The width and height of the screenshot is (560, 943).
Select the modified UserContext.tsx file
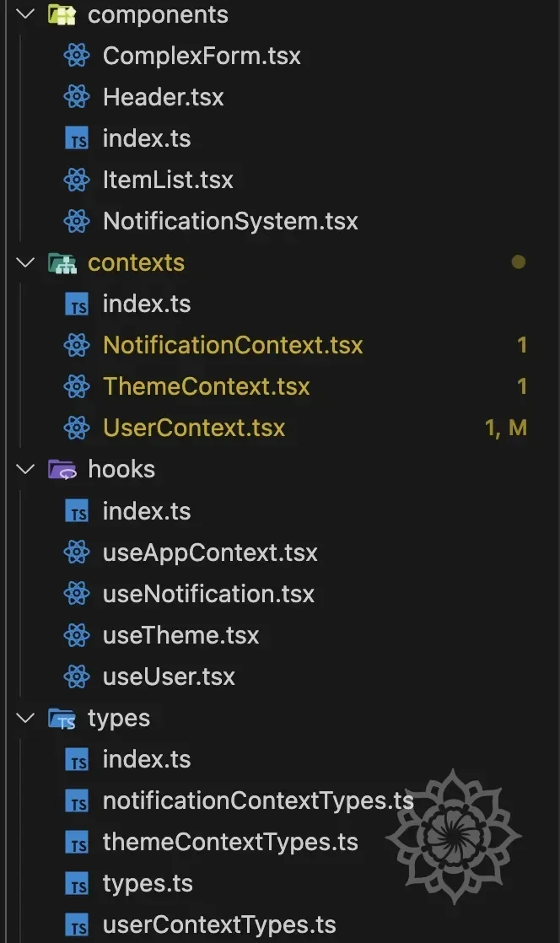pos(194,428)
